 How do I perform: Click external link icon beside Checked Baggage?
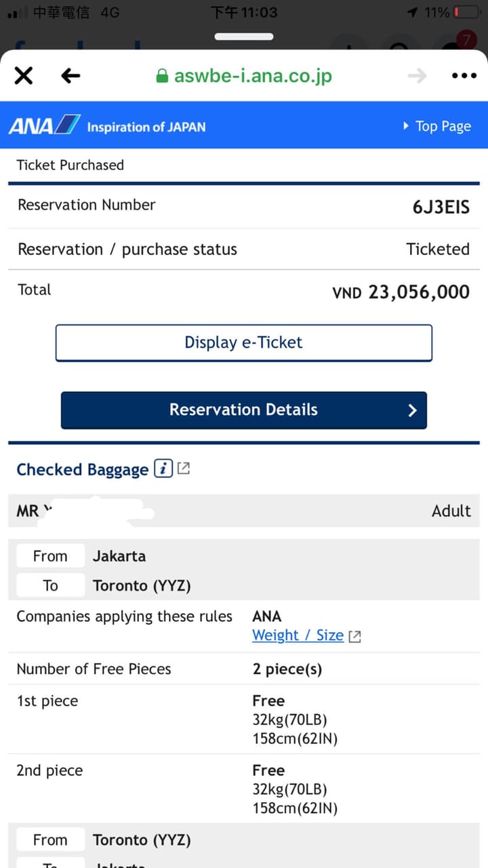click(184, 468)
